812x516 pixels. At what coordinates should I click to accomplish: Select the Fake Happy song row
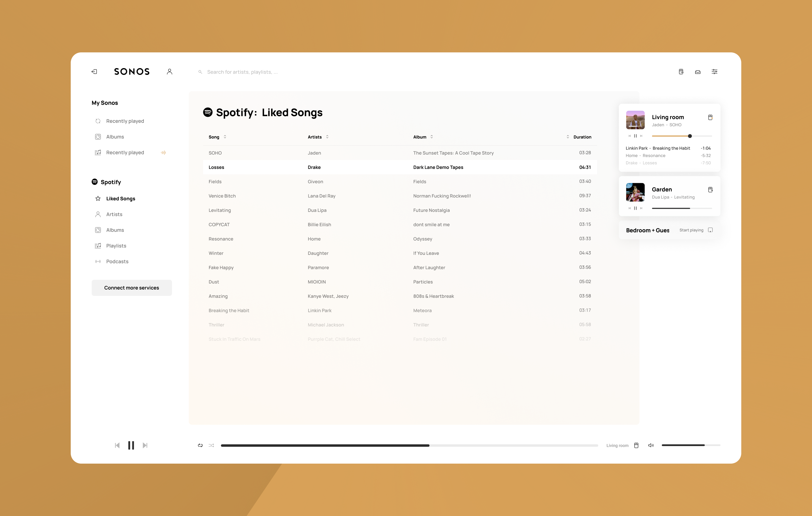(400, 267)
